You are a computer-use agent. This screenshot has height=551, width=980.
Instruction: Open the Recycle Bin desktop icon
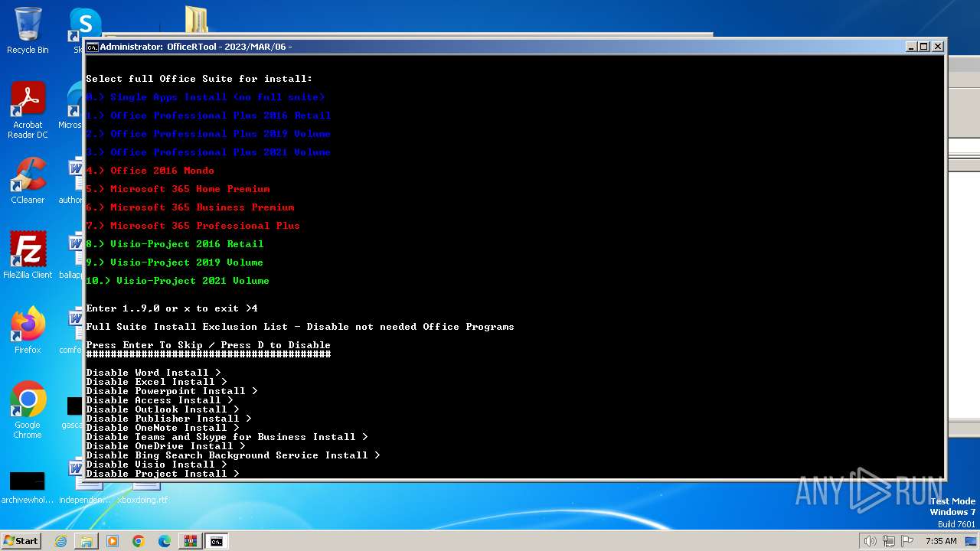coord(28,31)
